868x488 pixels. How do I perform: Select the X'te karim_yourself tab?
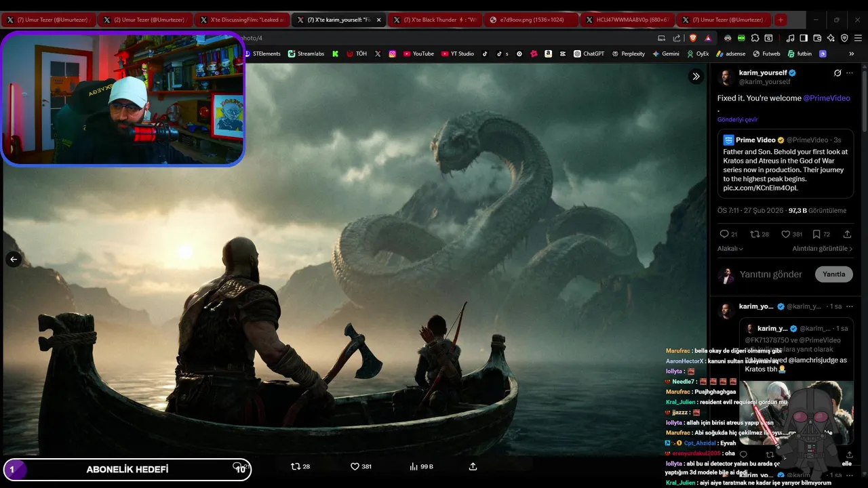click(338, 20)
